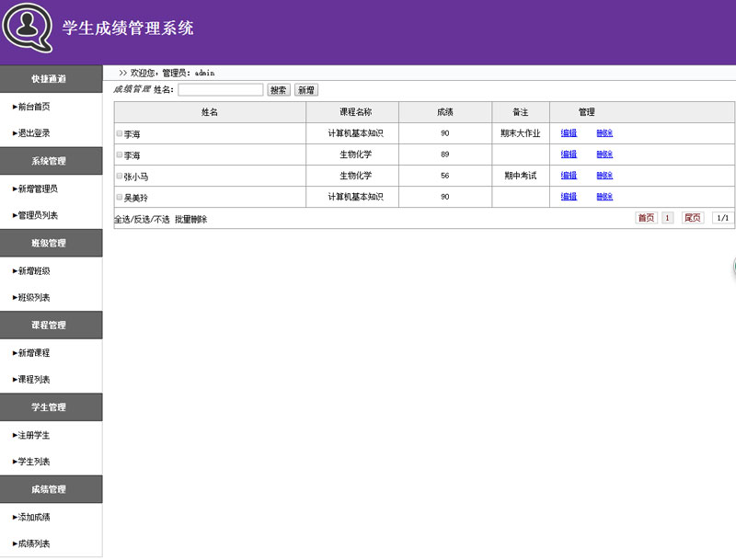
Task: Collapse the 快捷通道 section header
Action: (52, 79)
